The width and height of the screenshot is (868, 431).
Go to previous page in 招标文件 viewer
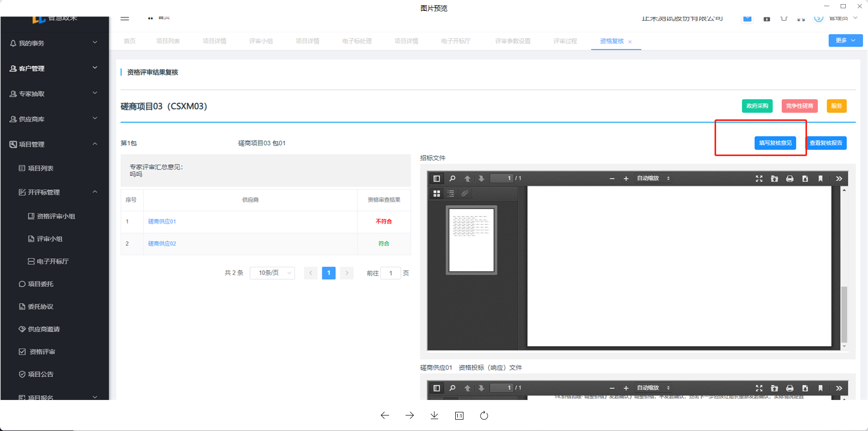tap(468, 178)
